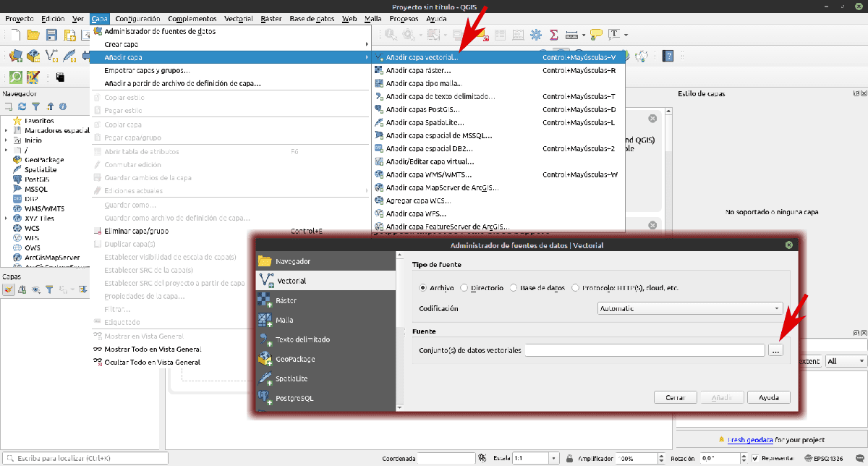Screen dimensions: 868x466
Task: Open the Crear capa submenu
Action: point(230,44)
